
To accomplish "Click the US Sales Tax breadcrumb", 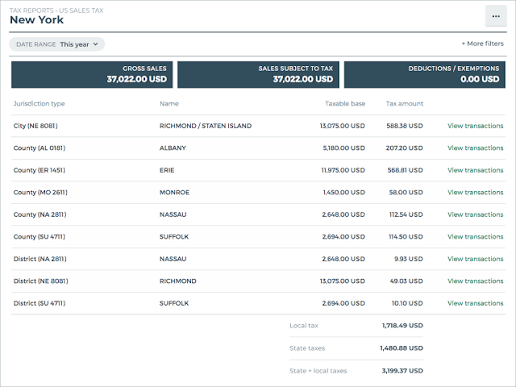I will 81,10.
